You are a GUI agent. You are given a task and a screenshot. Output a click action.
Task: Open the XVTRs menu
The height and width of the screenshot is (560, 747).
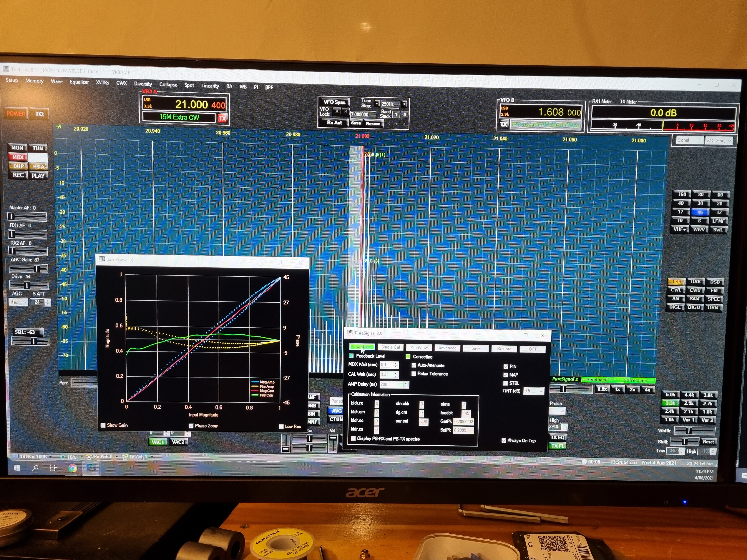[102, 83]
